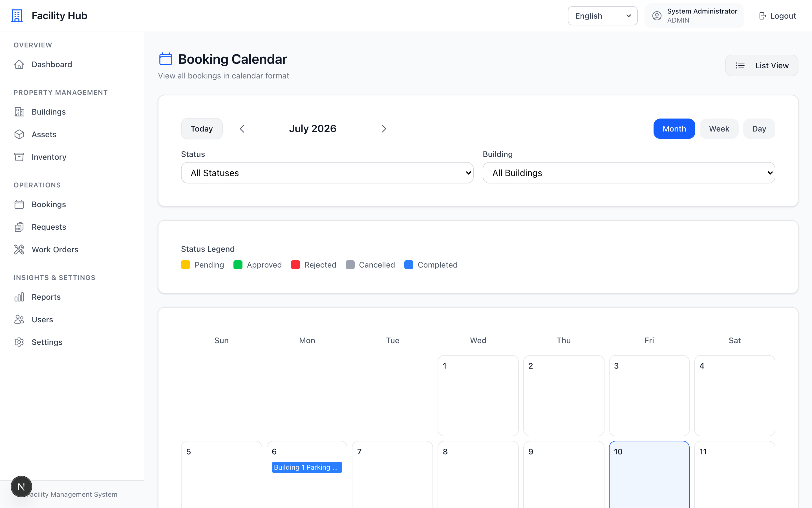The height and width of the screenshot is (508, 812).
Task: Click the Inventory archive box icon
Action: [x=19, y=157]
